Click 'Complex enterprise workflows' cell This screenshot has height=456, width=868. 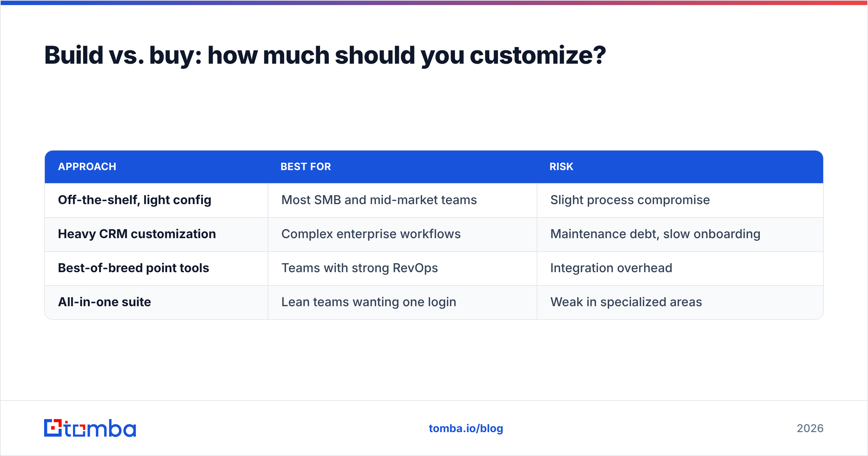403,234
